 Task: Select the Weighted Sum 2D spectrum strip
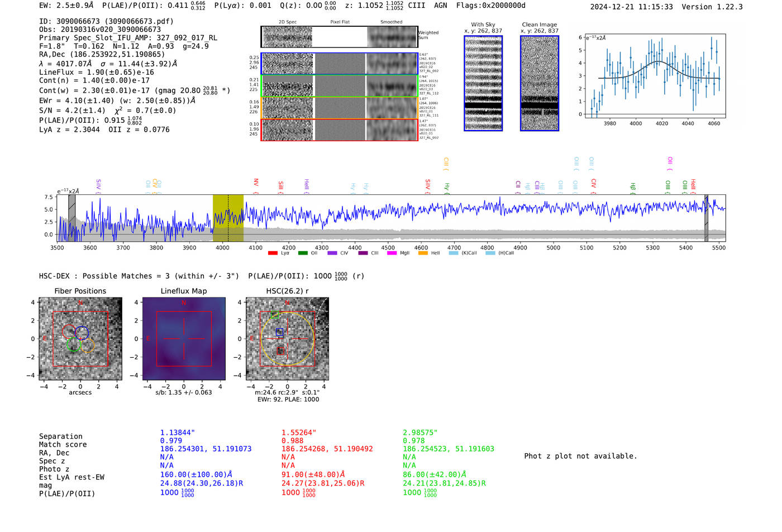point(340,37)
